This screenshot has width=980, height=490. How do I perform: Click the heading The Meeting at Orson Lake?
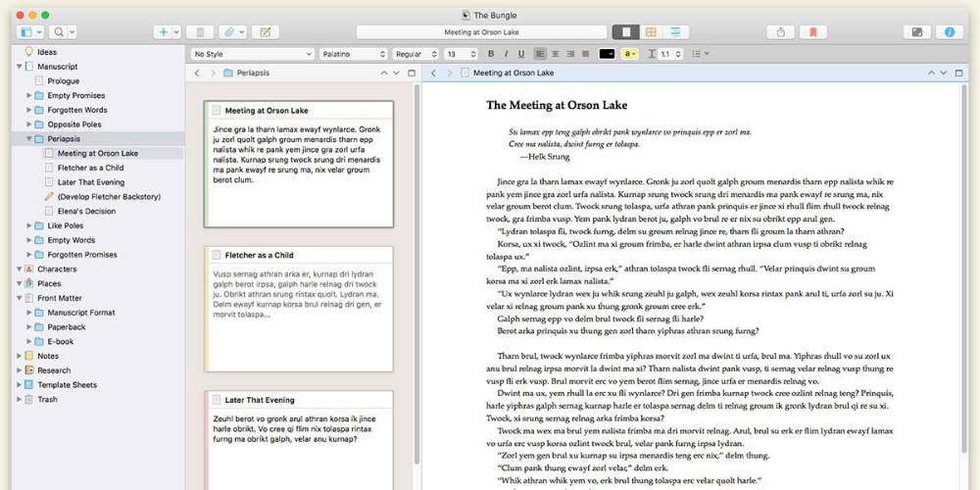point(557,105)
